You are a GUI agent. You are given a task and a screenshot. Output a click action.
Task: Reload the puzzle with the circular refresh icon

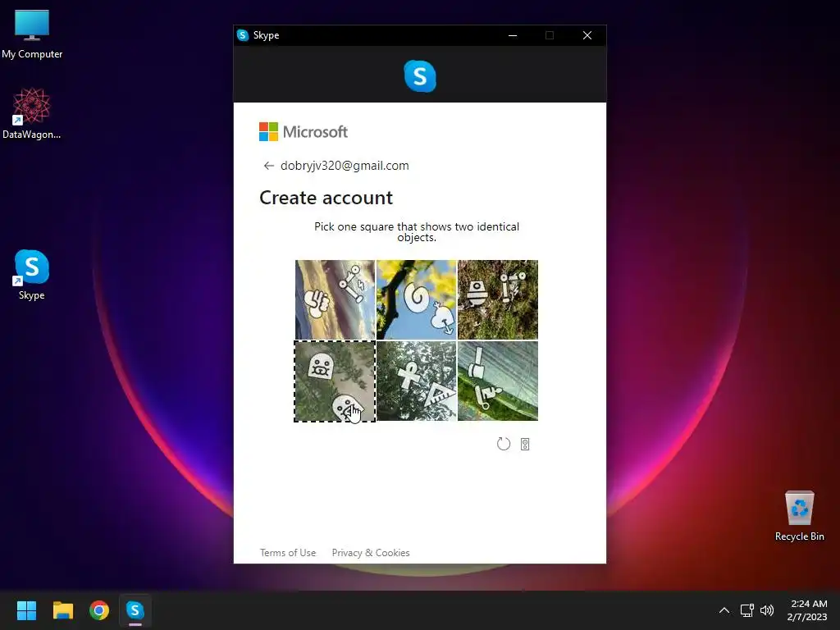[x=503, y=444]
